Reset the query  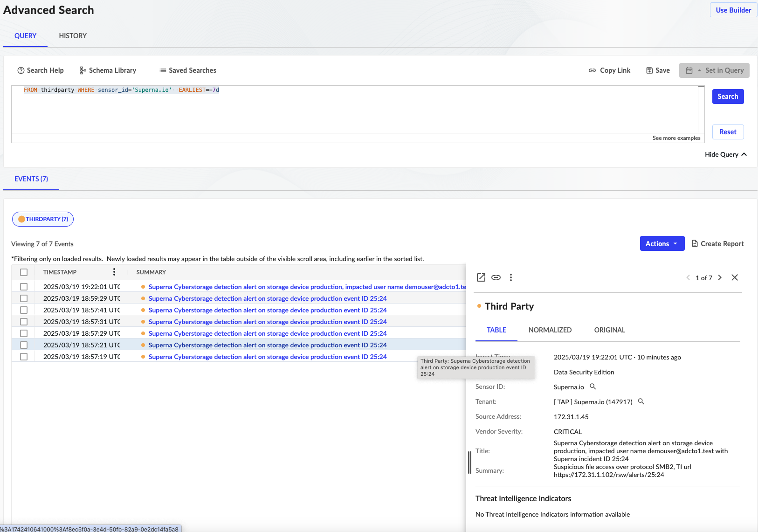[x=728, y=132]
